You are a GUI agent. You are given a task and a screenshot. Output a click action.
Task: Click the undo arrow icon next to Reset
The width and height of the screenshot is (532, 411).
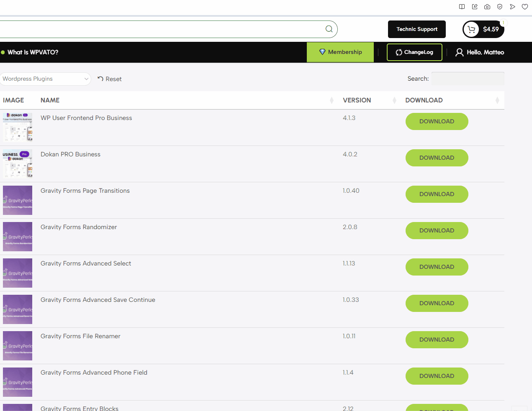point(100,79)
